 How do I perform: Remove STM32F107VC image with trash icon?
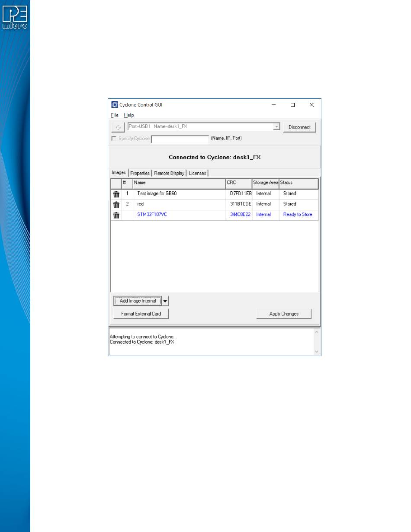point(116,215)
